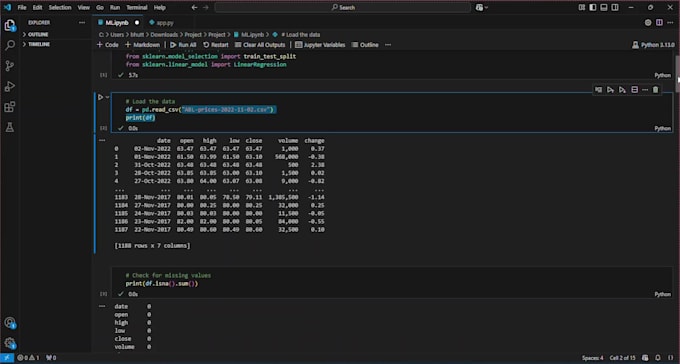Open the remote window indicator in status bar

[x=7, y=358]
